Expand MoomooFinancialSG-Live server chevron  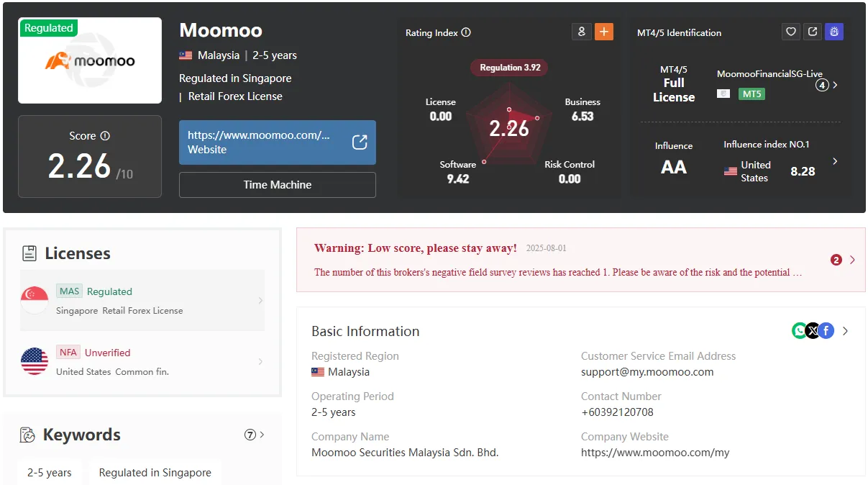835,85
